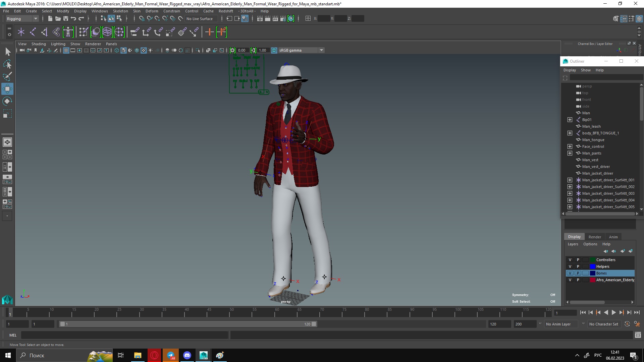This screenshot has width=644, height=362.
Task: Choose the Move tool in toolbox
Action: click(7, 89)
